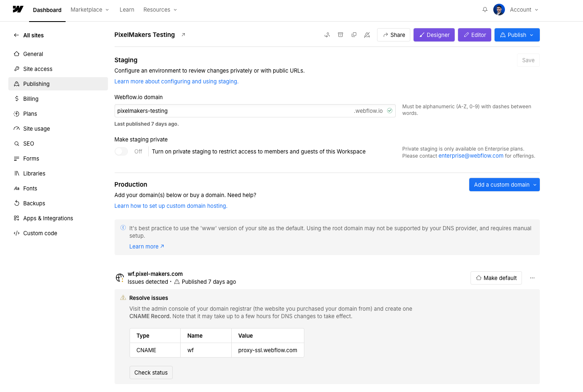Open Learn more about configuring staging link
The height and width of the screenshot is (392, 583).
pyautogui.click(x=176, y=81)
